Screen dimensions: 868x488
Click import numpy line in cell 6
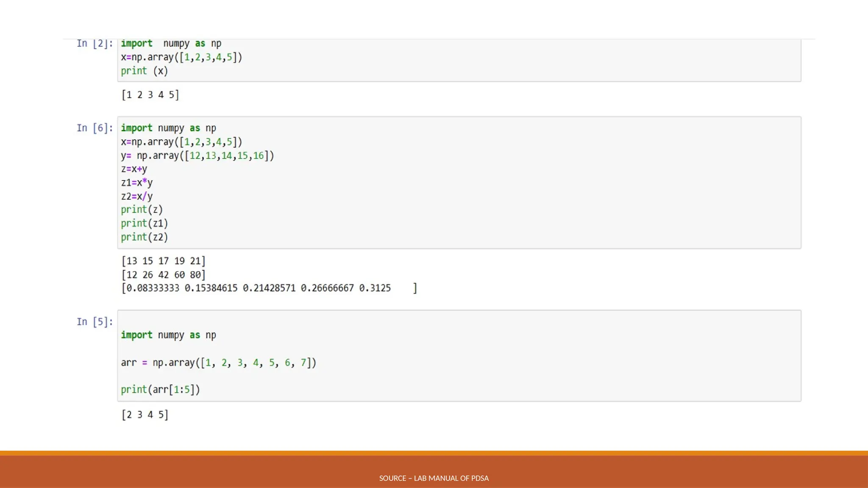(x=168, y=128)
